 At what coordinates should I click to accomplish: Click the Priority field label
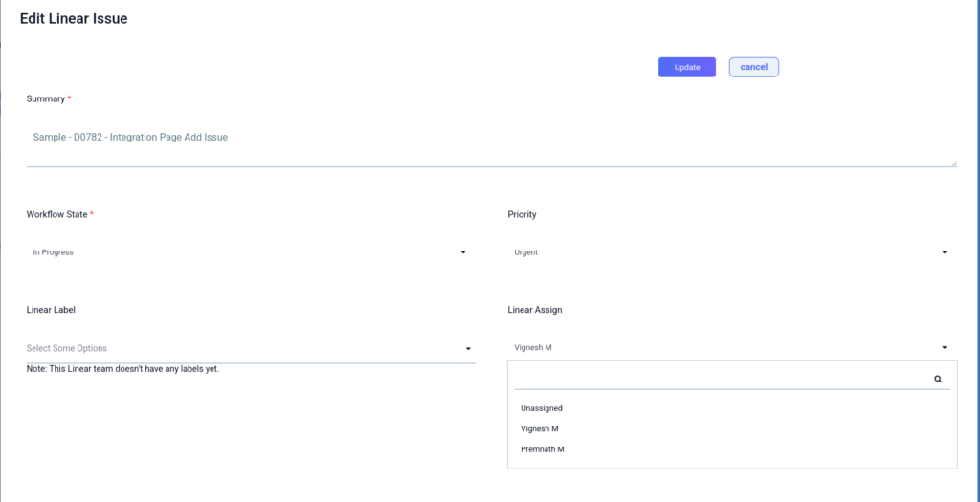(522, 214)
